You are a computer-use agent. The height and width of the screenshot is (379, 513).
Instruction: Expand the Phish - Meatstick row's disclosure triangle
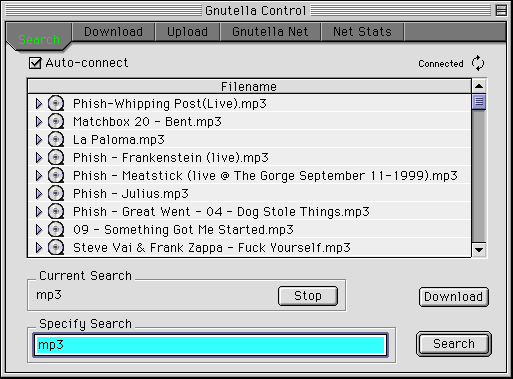(39, 176)
